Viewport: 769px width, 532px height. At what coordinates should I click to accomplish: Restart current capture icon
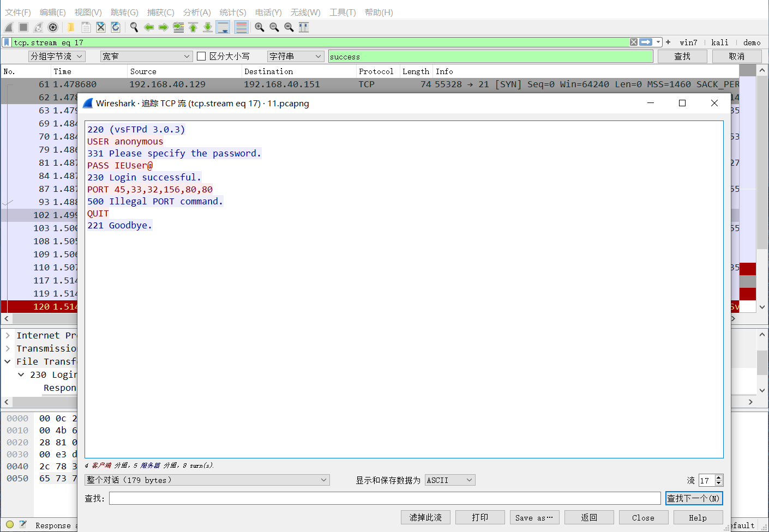coord(38,27)
